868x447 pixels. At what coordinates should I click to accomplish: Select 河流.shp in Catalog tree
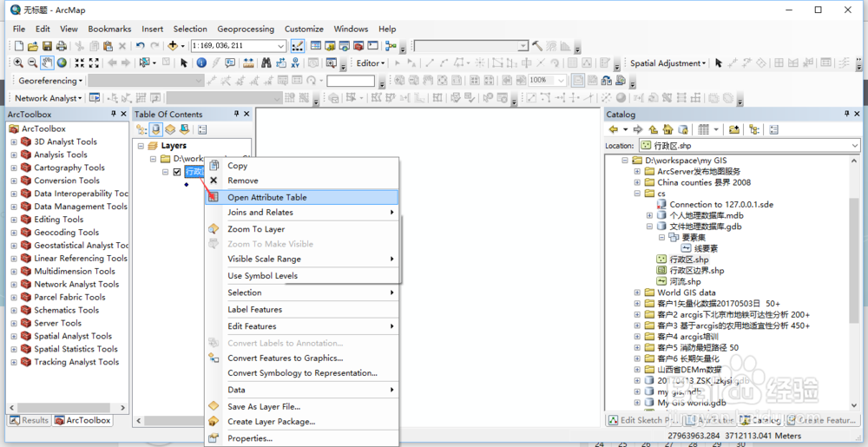point(685,281)
